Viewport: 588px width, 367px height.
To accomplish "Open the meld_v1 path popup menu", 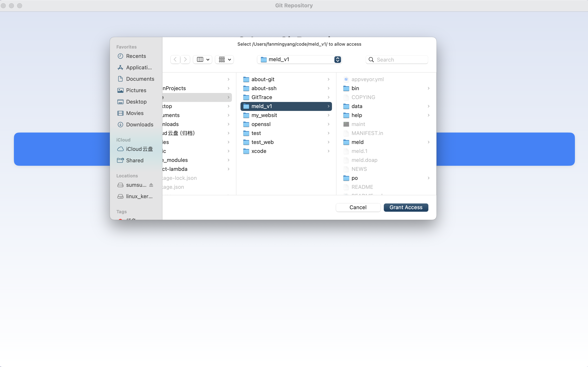I will pyautogui.click(x=299, y=60).
